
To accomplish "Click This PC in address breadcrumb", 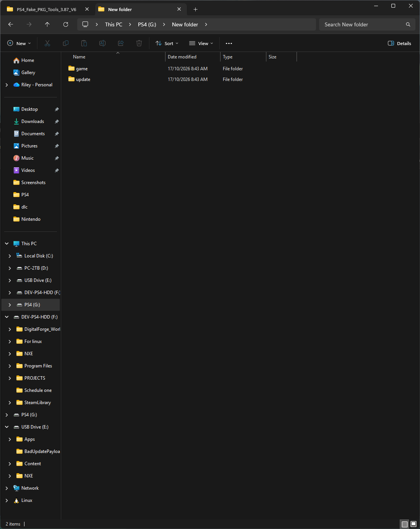I will coord(114,24).
